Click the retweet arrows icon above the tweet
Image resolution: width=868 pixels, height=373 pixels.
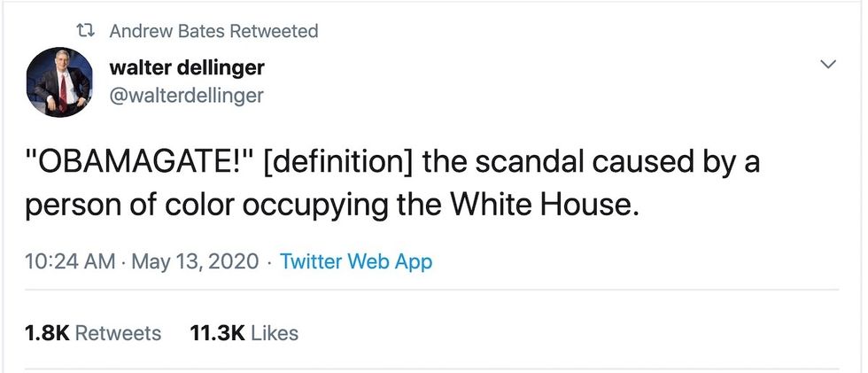[x=86, y=31]
